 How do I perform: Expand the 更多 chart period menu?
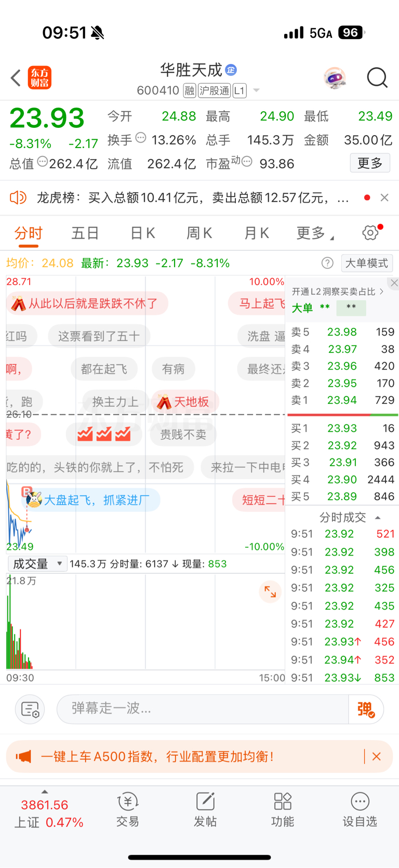(315, 233)
